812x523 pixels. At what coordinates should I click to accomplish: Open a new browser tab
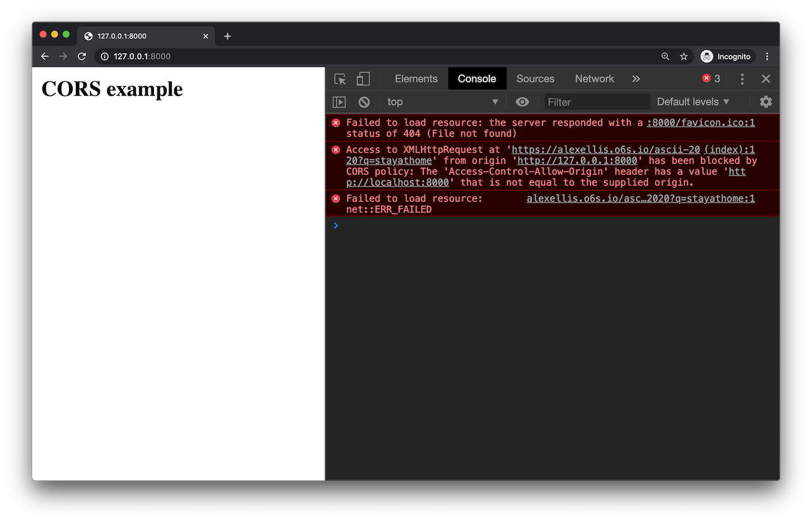click(x=228, y=36)
